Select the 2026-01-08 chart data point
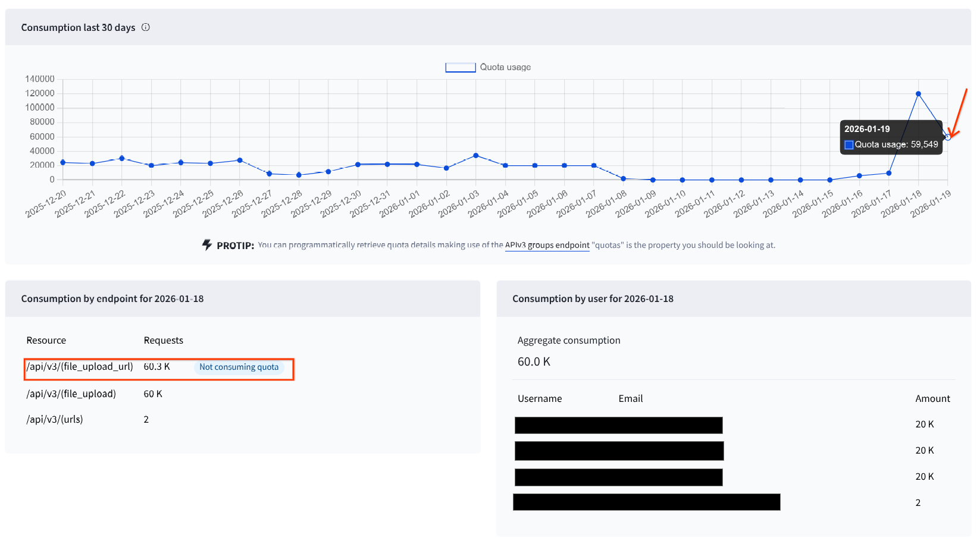 point(623,178)
